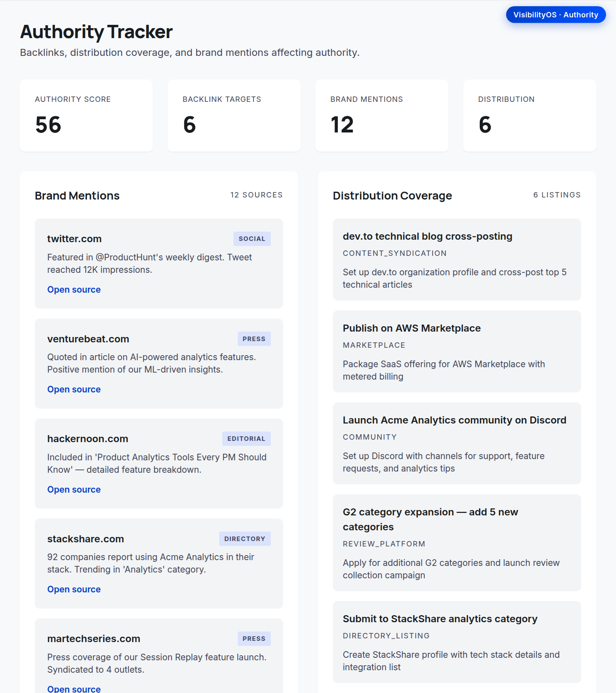Screen dimensions: 616x693
Task: Click the page subtitle about backlinks
Action: [190, 53]
